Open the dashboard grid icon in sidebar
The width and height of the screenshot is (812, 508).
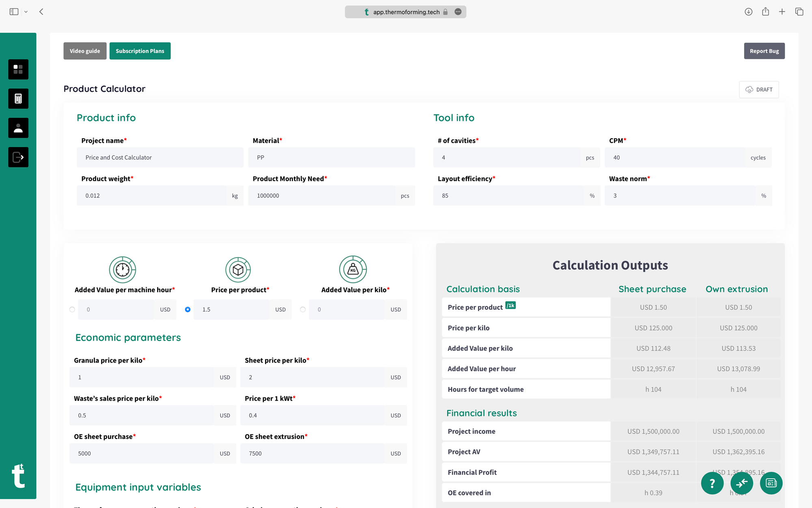18,69
